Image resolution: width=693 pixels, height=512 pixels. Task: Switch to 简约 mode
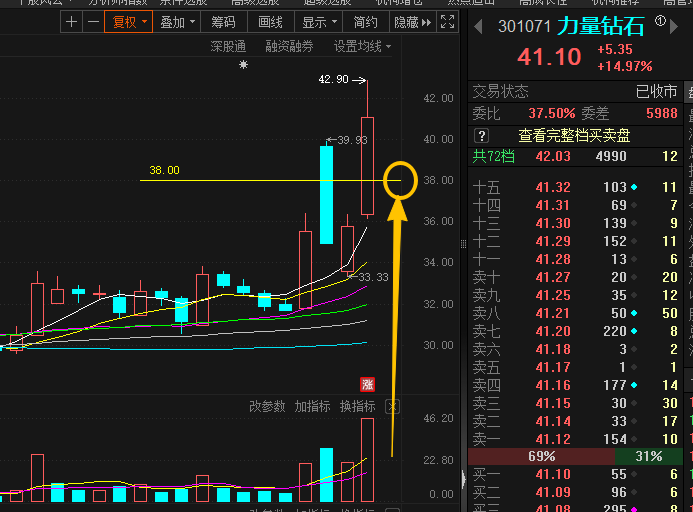pos(366,22)
